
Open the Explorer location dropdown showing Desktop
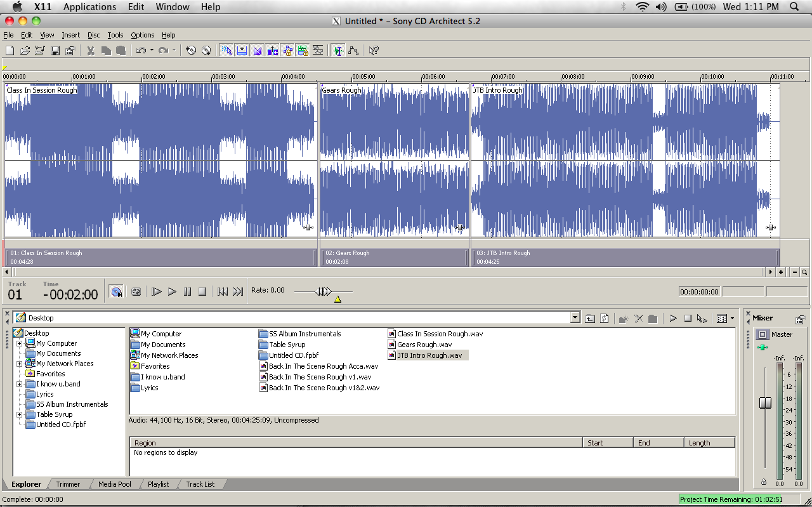tap(575, 318)
